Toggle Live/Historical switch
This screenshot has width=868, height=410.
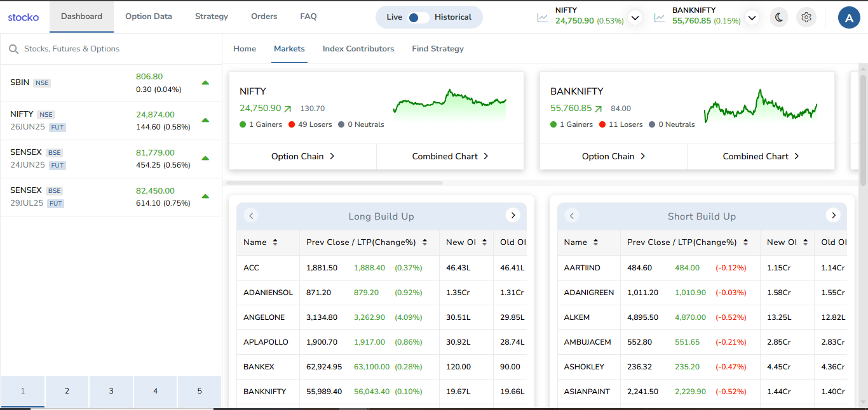[x=418, y=17]
